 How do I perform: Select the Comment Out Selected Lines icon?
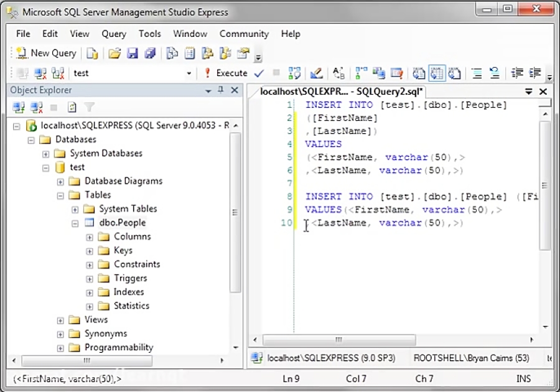click(477, 73)
